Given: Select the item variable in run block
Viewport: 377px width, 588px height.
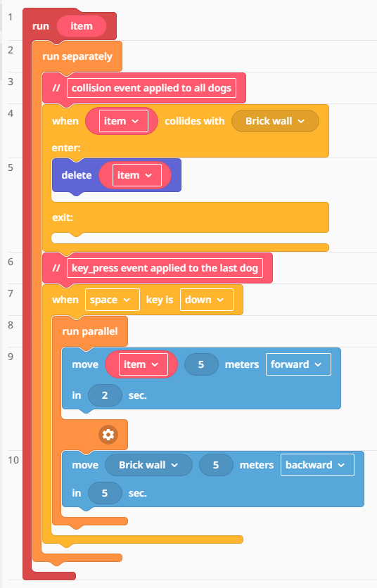Looking at the screenshot, I should tap(82, 26).
